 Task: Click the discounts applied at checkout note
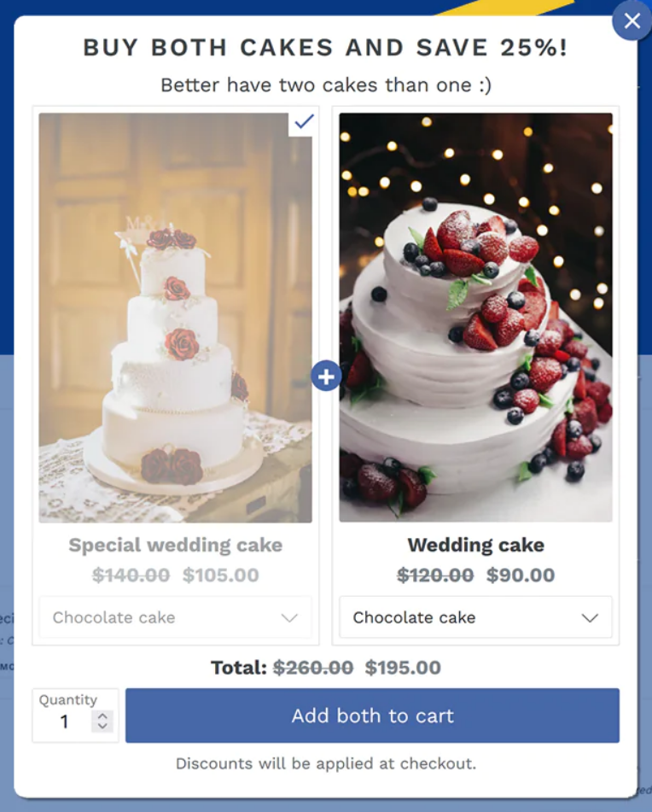click(325, 763)
